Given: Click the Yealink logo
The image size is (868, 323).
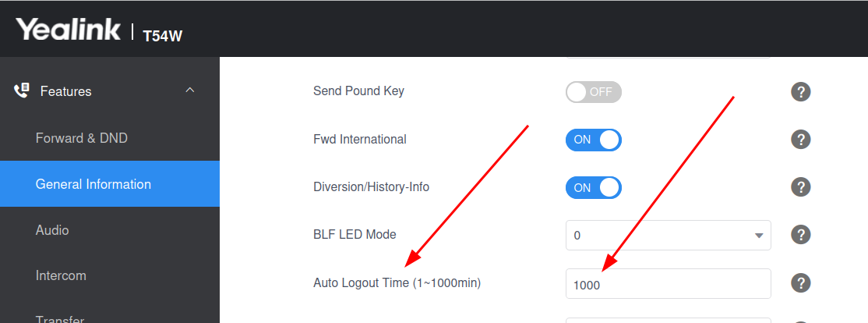Looking at the screenshot, I should (68, 29).
